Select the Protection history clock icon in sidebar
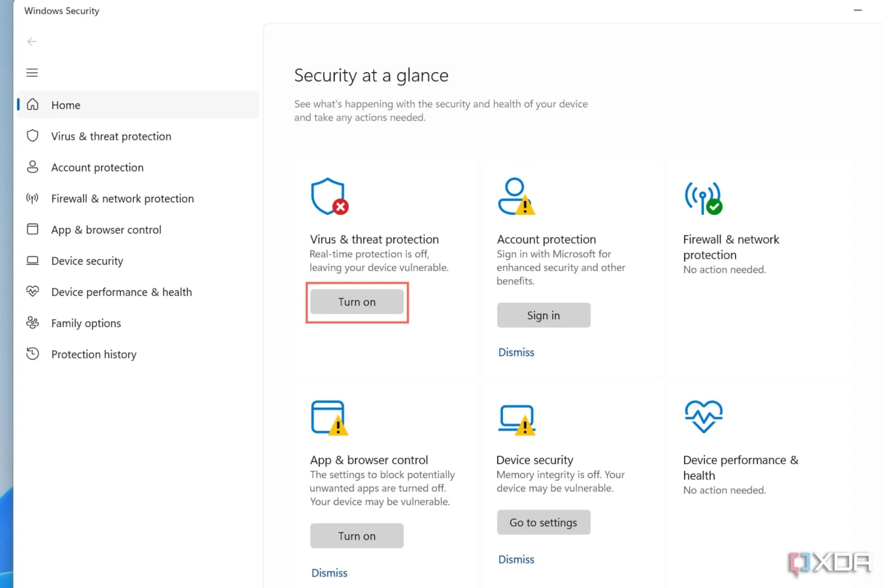Image resolution: width=882 pixels, height=588 pixels. (32, 354)
